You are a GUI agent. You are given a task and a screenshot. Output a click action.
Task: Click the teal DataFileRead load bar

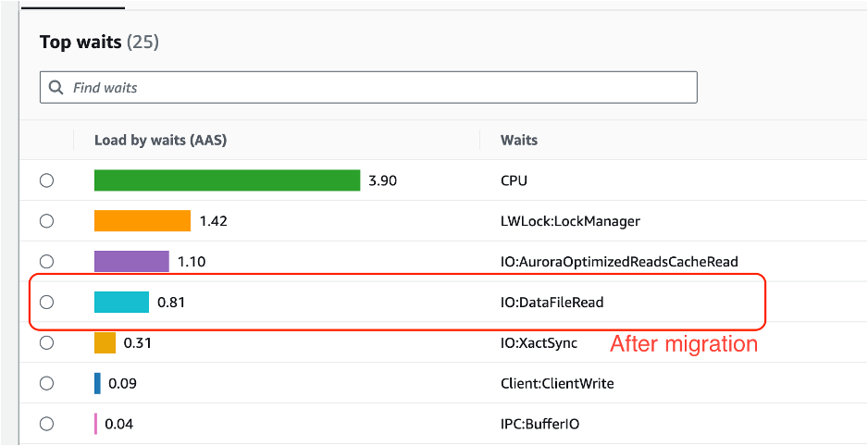pyautogui.click(x=121, y=302)
